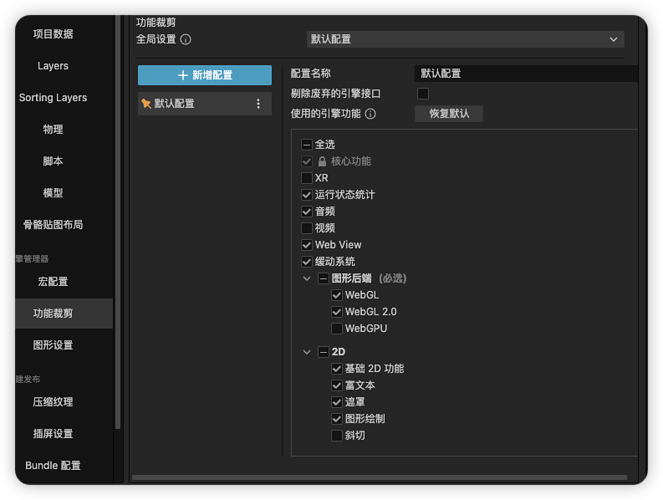Click the bottom horizontal scrollbar
Viewport: 663px width, 500px height.
tap(379, 478)
